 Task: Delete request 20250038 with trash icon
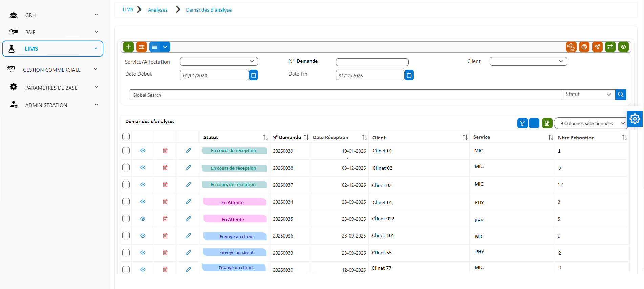click(165, 168)
